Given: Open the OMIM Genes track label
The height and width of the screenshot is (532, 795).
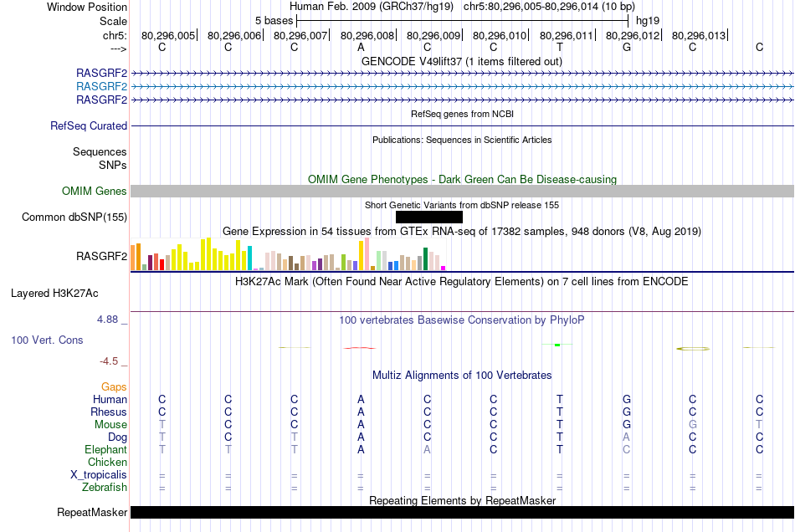Looking at the screenshot, I should pyautogui.click(x=94, y=191).
